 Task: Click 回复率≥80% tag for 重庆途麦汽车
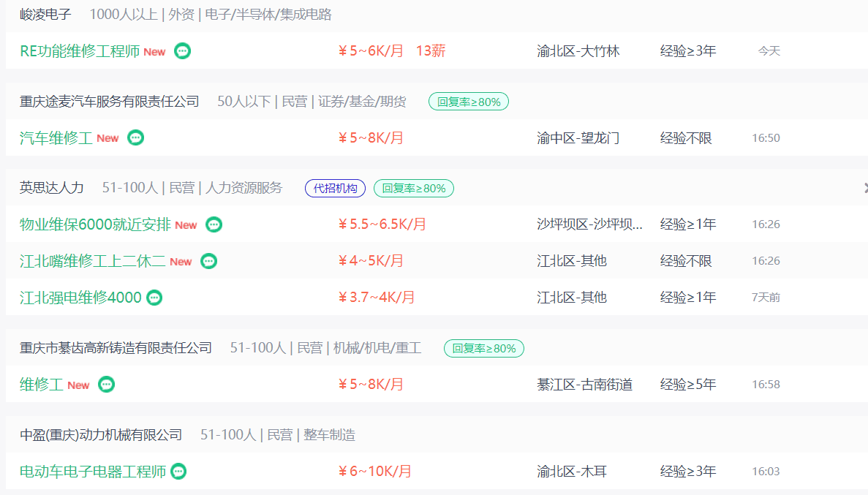coord(469,102)
